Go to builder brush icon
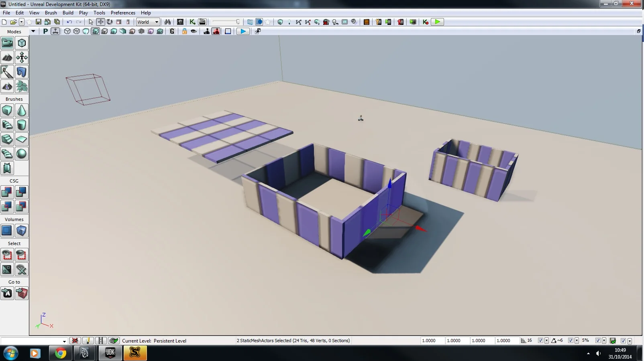 pos(22,293)
